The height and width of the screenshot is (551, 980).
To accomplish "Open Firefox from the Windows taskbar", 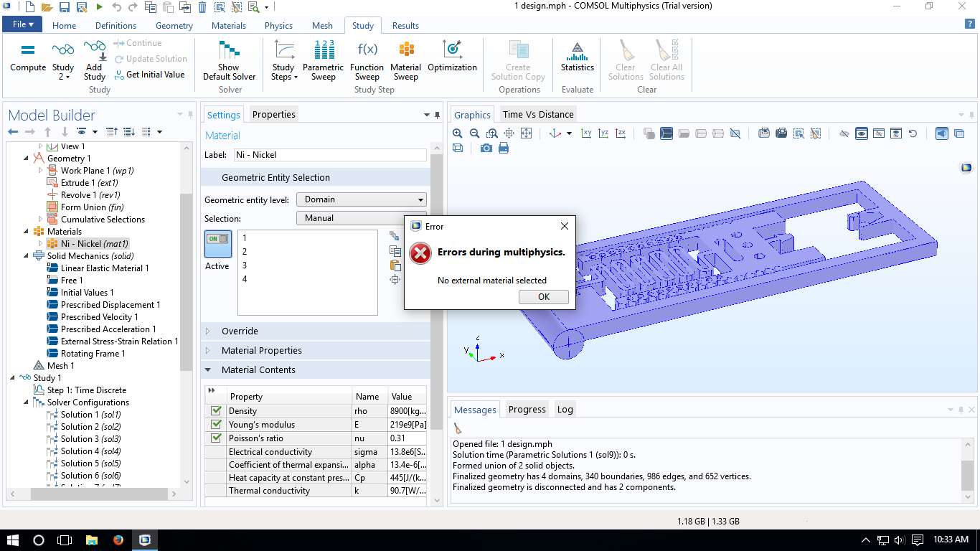I will [x=118, y=540].
